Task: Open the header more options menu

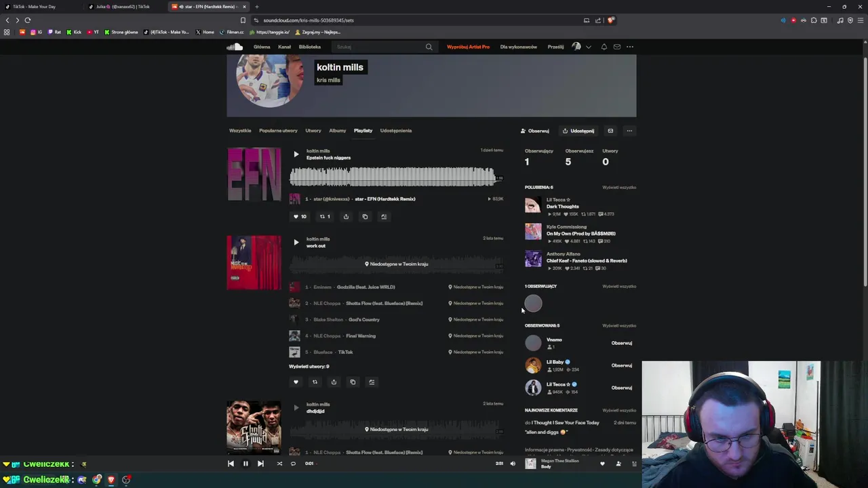Action: click(x=630, y=47)
